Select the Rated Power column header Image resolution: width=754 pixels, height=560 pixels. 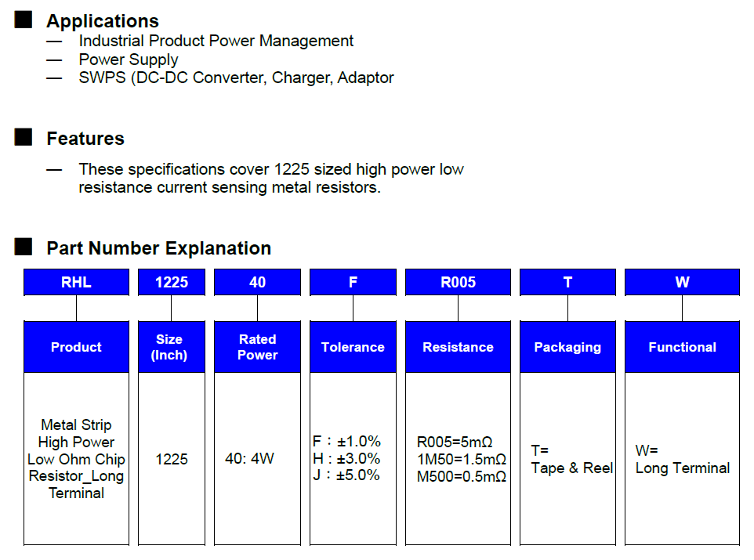[257, 347]
